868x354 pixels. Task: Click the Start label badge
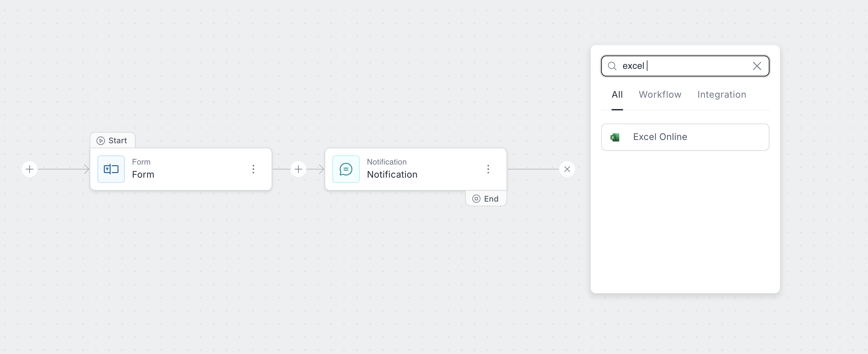tap(113, 141)
